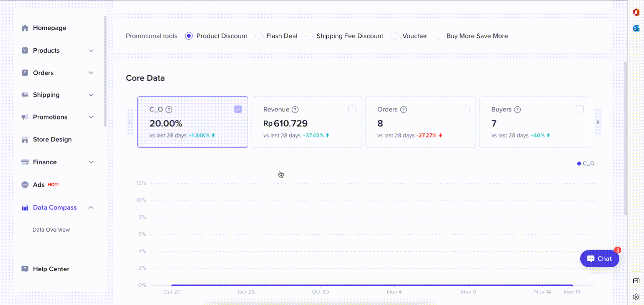
Task: Open the Chat button
Action: coord(599,259)
